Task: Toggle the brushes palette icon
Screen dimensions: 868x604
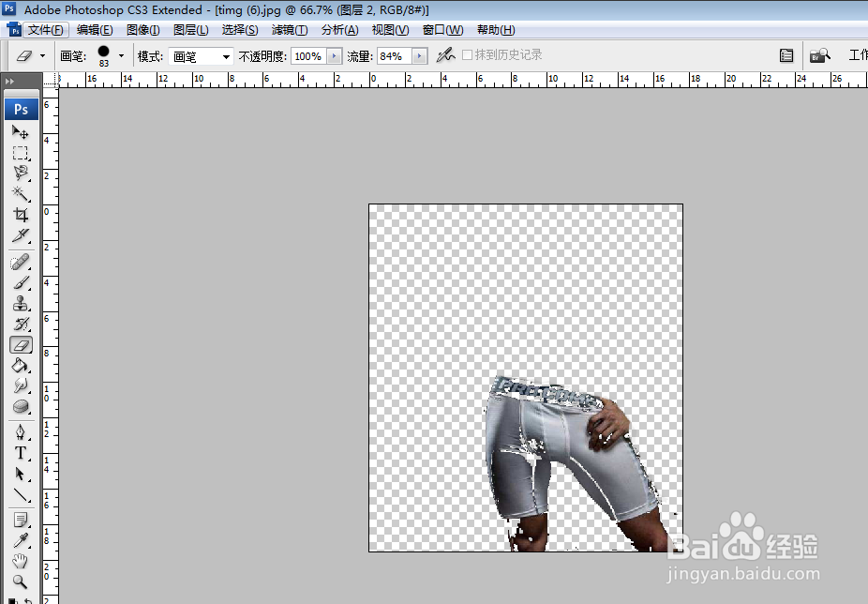Action: coord(786,55)
